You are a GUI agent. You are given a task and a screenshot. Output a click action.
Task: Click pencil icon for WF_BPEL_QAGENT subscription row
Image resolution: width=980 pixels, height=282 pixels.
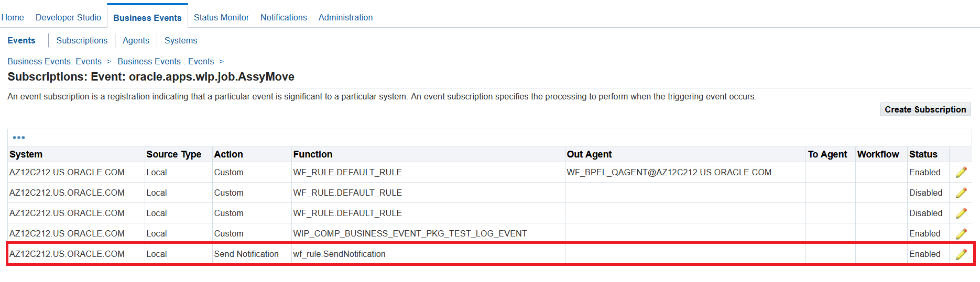[961, 173]
